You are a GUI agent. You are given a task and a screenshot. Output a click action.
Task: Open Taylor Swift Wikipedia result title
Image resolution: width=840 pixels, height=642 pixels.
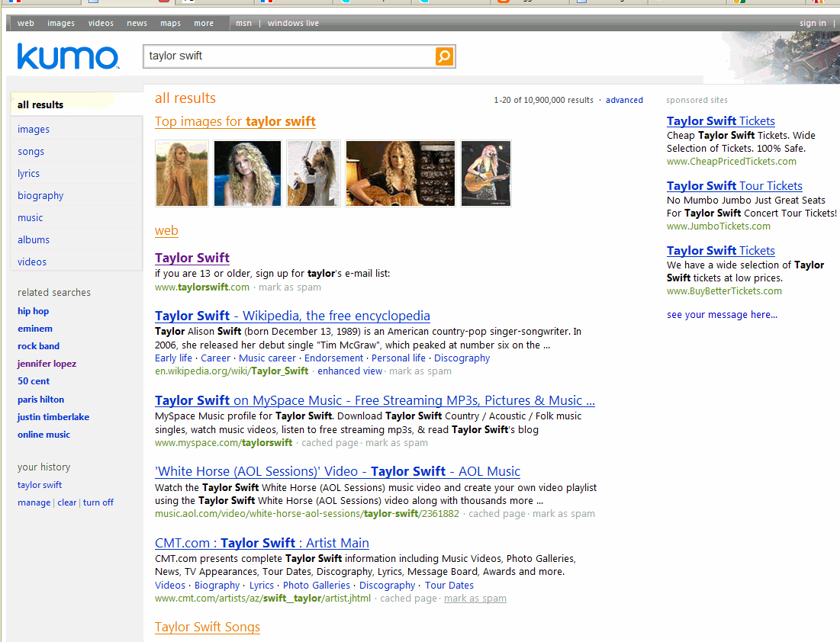pyautogui.click(x=292, y=316)
